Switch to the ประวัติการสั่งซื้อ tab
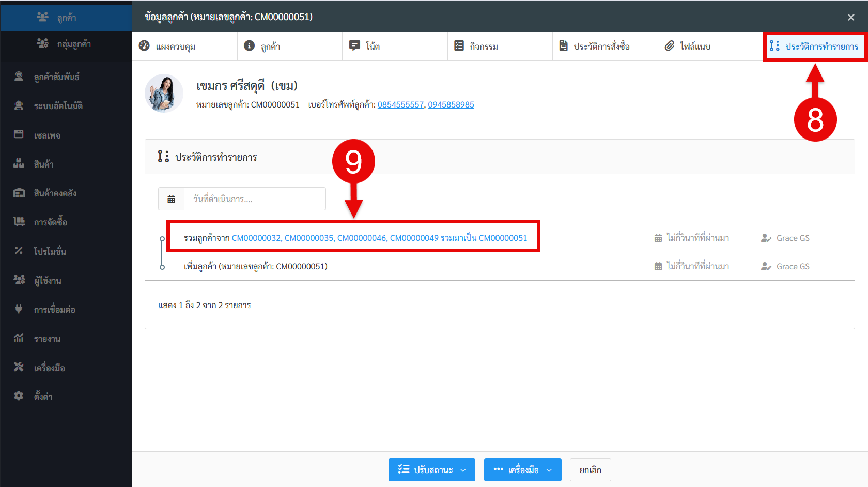Viewport: 868px width, 487px height. 601,47
